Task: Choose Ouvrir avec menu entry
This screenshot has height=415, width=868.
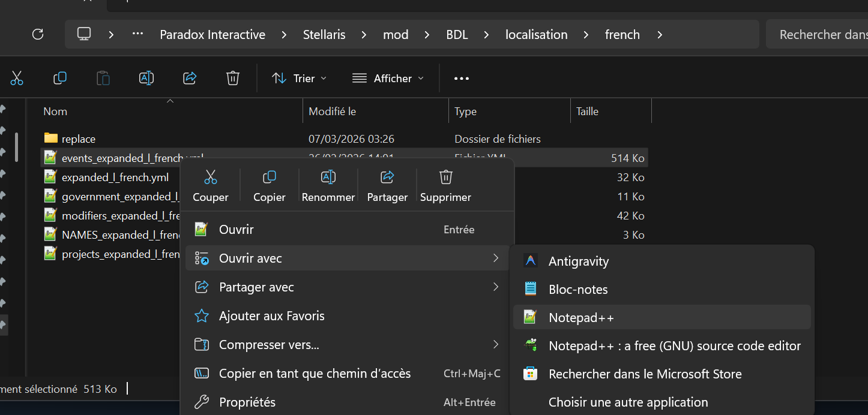Action: 347,258
